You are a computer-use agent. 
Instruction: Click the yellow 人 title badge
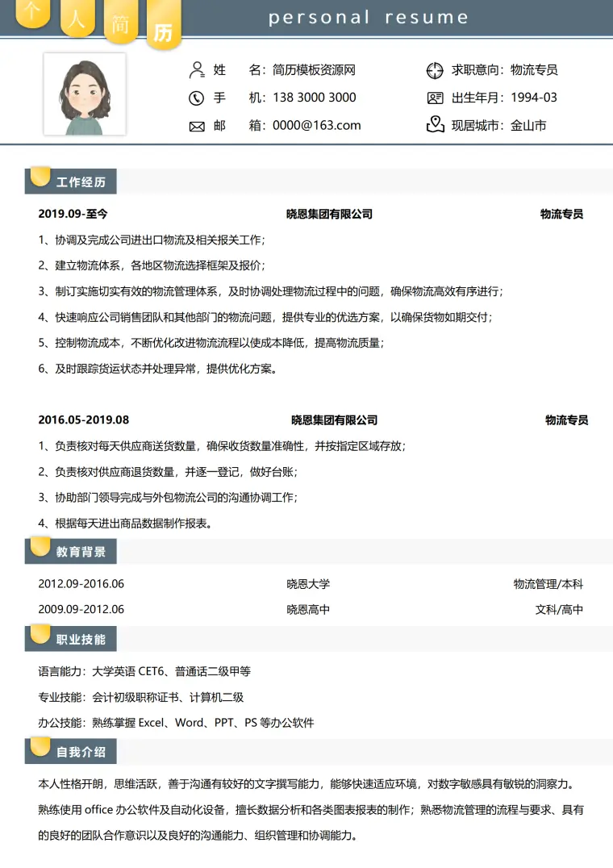tap(77, 18)
